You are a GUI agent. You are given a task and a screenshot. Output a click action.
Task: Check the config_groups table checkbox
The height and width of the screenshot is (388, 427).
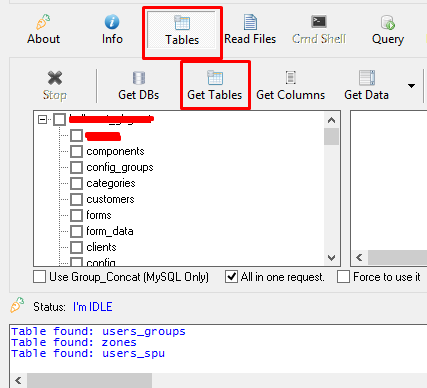pos(76,167)
